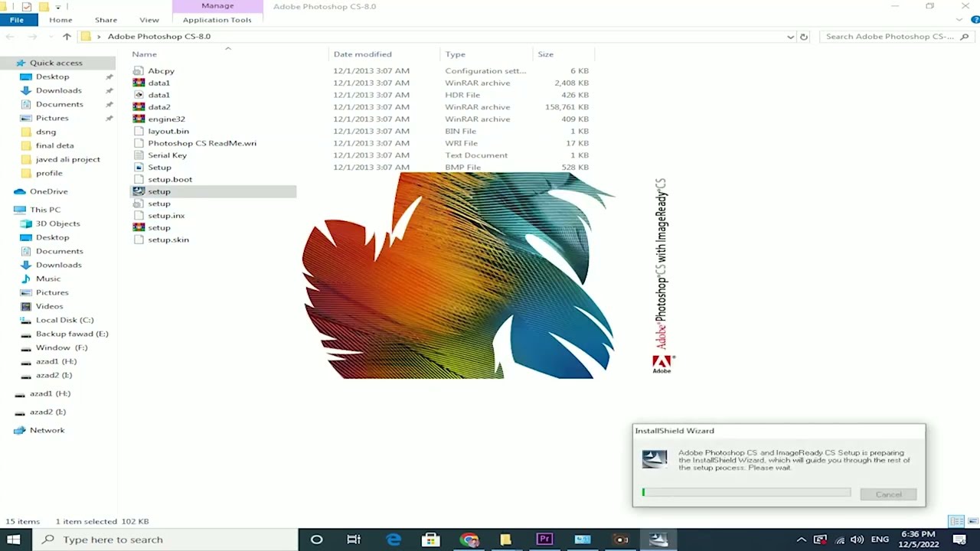Sort by Date modified column

click(362, 54)
